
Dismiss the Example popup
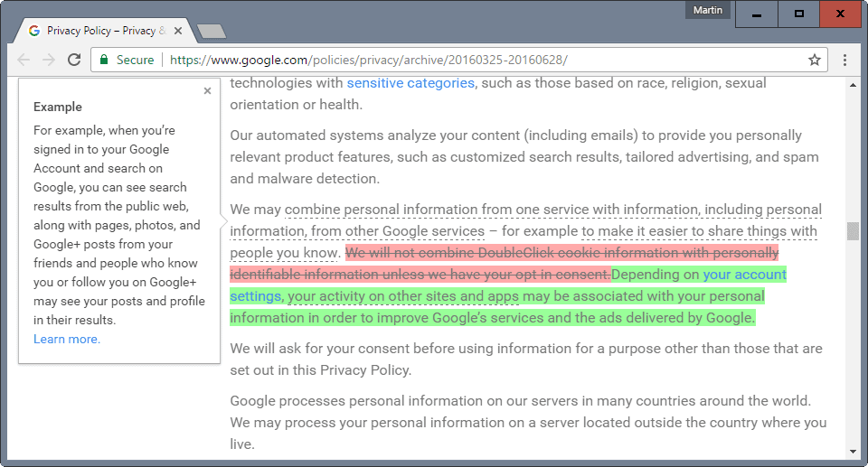207,90
